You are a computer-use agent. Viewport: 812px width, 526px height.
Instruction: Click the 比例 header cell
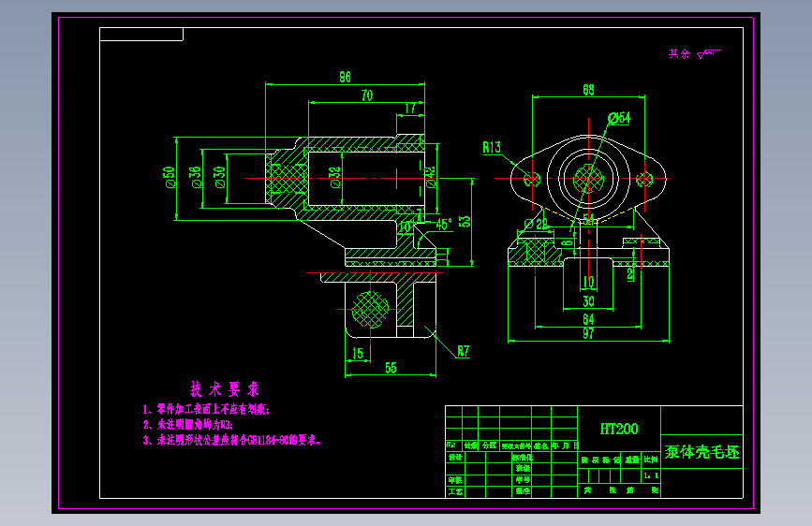pos(651,460)
